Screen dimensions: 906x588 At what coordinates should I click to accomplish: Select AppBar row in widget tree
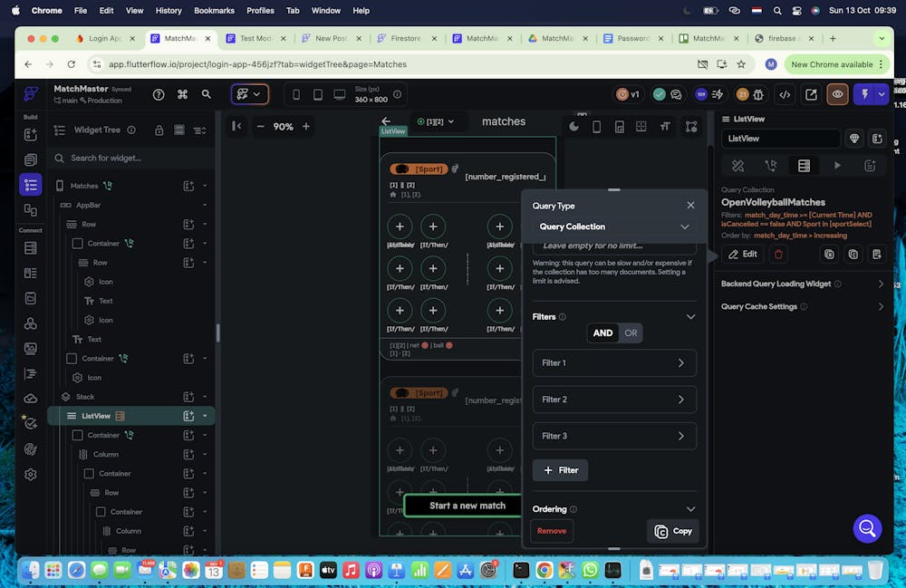(x=131, y=205)
